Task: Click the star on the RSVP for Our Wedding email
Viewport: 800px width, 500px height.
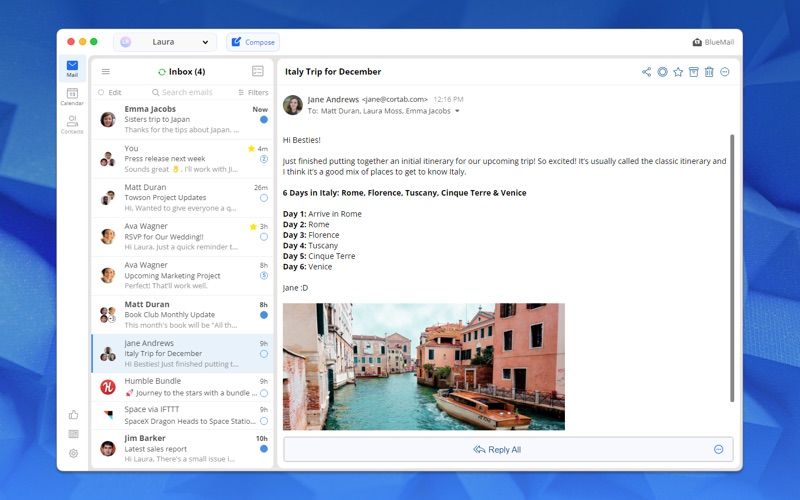Action: coord(253,227)
